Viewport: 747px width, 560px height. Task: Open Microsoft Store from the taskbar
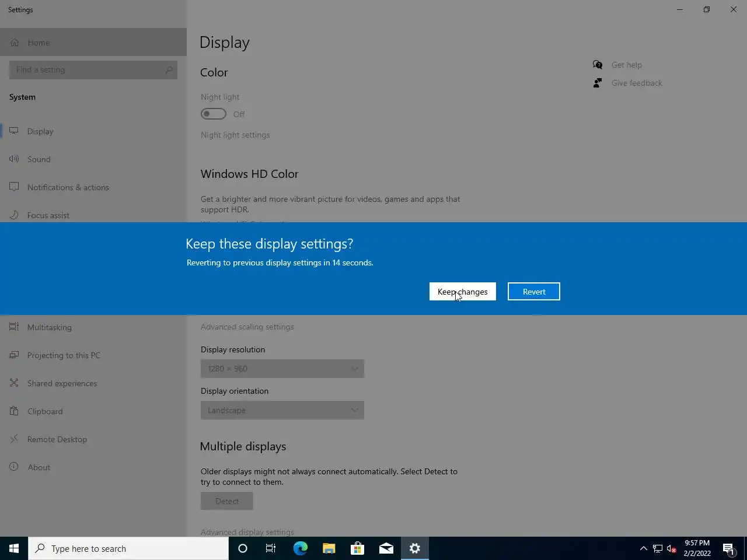tap(357, 548)
